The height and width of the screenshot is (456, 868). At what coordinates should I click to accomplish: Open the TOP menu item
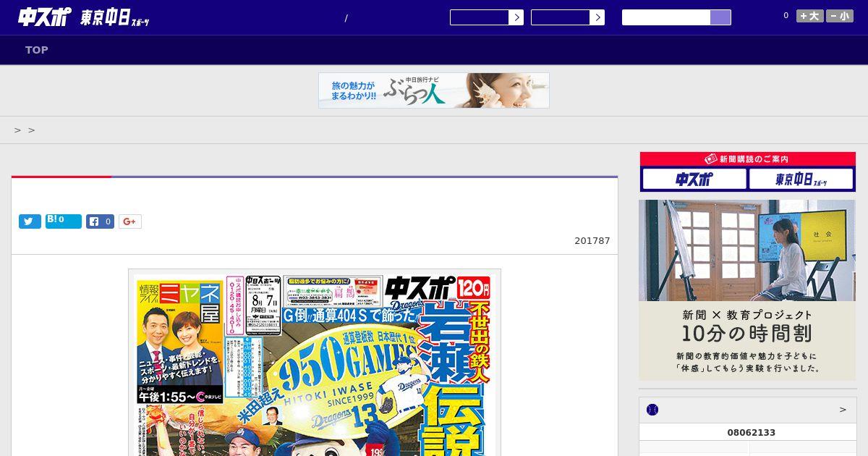(x=37, y=50)
